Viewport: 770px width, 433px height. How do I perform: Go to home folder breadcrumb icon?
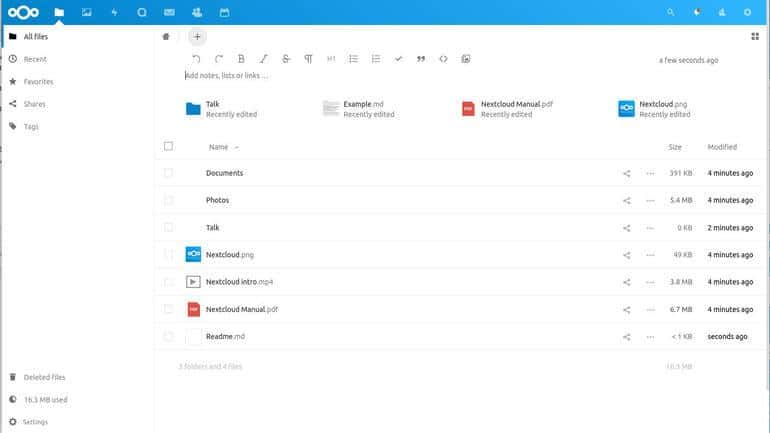[x=166, y=36]
